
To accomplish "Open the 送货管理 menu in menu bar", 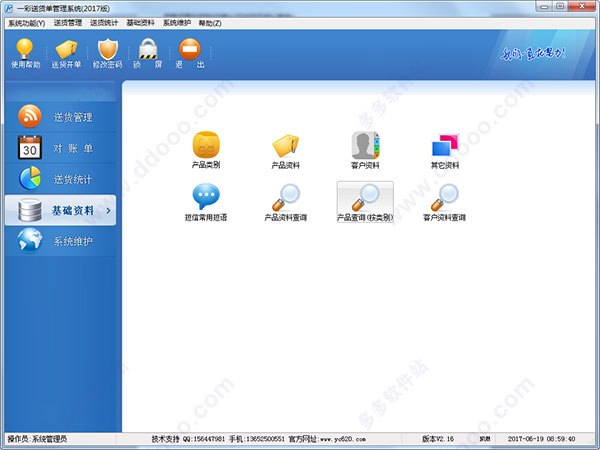I will pos(68,23).
